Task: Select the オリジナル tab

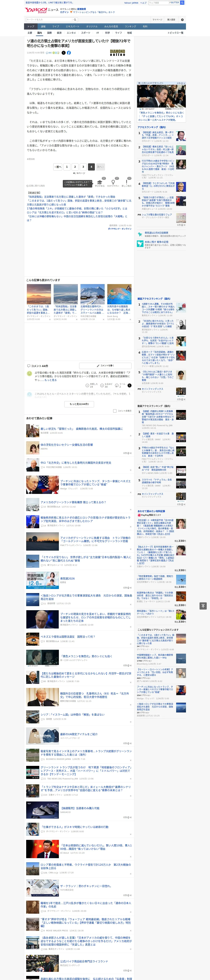Action: 92,27
